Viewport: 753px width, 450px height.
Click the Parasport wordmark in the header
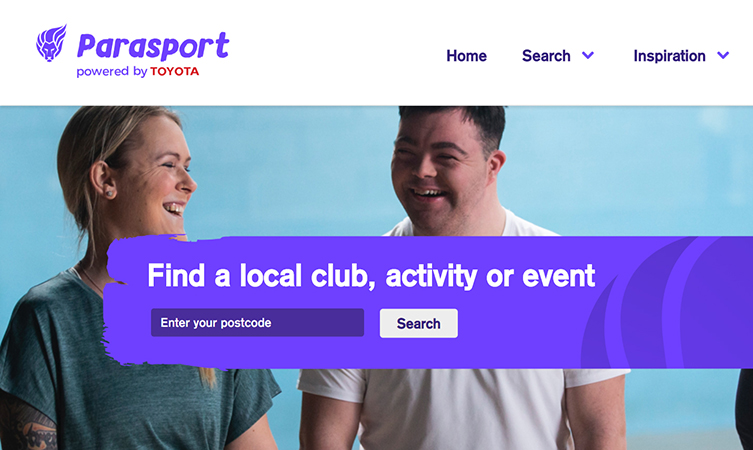(153, 46)
